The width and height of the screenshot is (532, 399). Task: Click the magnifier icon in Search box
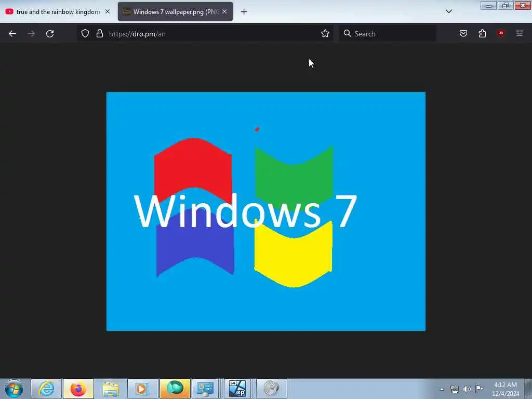[x=347, y=34]
